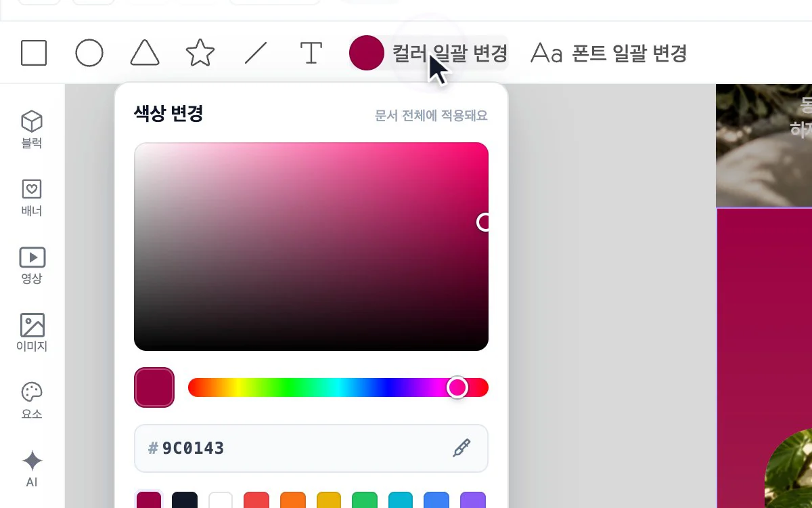The image size is (812, 508).
Task: Click the hex color input field
Action: click(311, 448)
